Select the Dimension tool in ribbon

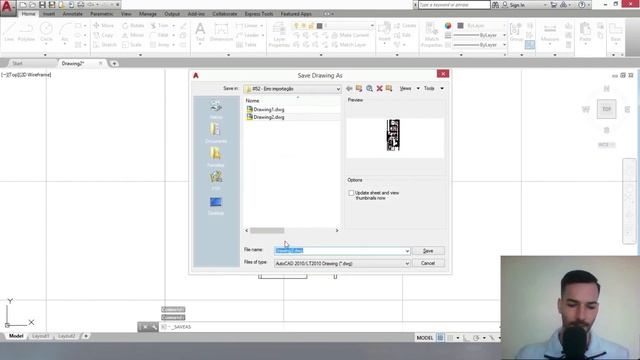click(x=221, y=32)
